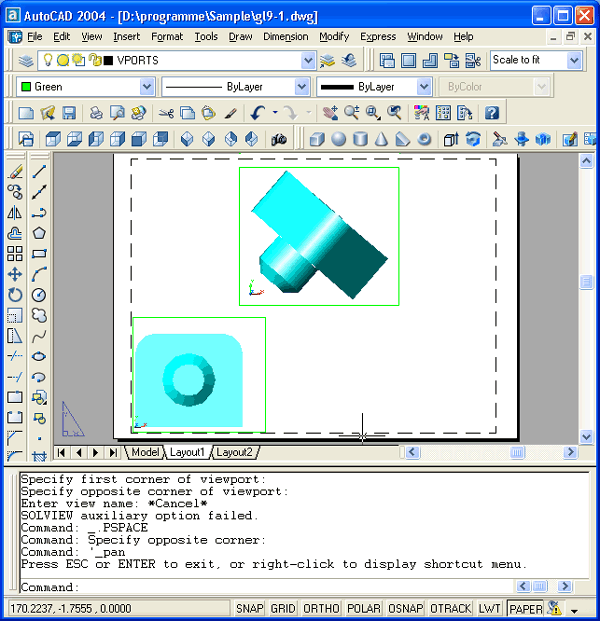Expand the Scale to fit dropdown

(574, 61)
